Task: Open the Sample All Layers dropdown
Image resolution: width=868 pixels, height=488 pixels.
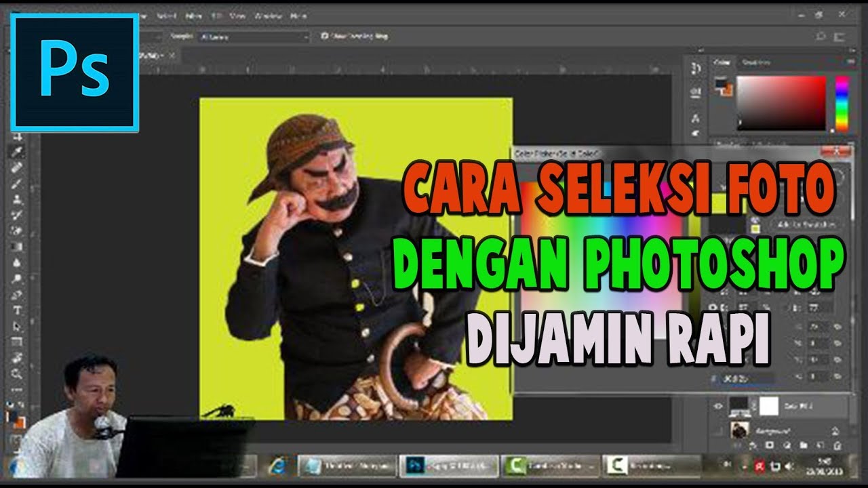Action: click(x=254, y=37)
